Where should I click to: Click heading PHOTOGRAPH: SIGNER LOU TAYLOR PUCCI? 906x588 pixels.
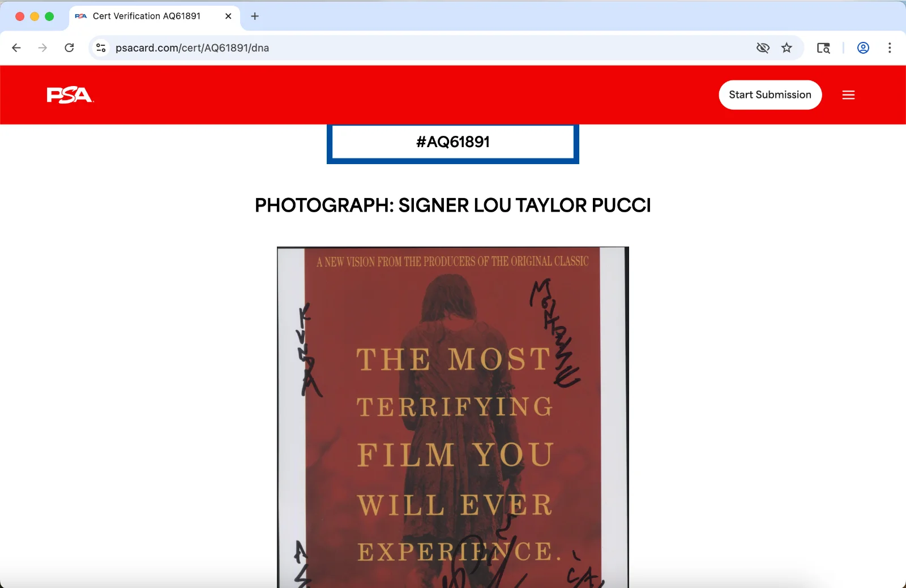pyautogui.click(x=453, y=205)
